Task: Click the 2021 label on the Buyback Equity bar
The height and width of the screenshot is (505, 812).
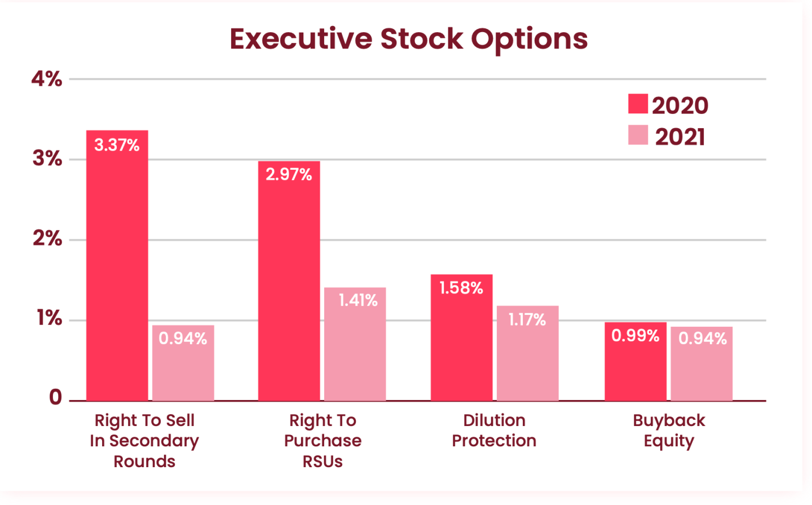Action: pos(703,339)
